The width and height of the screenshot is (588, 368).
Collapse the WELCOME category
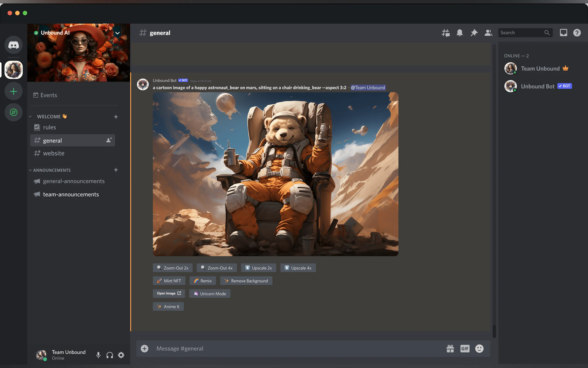(x=49, y=117)
